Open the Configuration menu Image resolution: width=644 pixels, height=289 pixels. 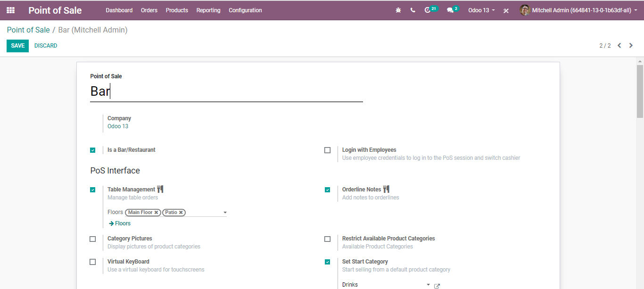245,10
